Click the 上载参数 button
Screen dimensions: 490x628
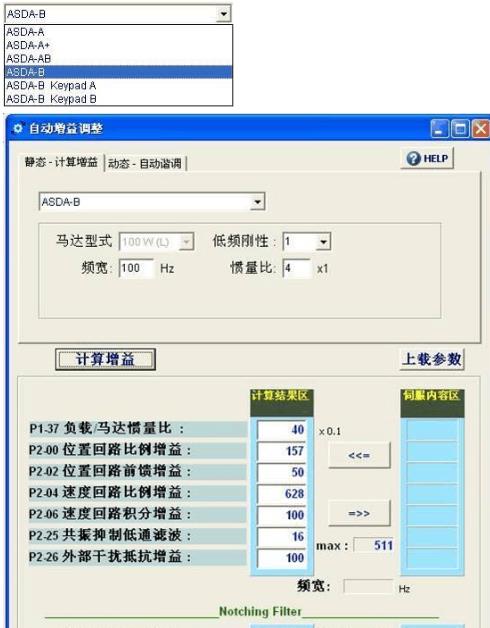click(432, 359)
